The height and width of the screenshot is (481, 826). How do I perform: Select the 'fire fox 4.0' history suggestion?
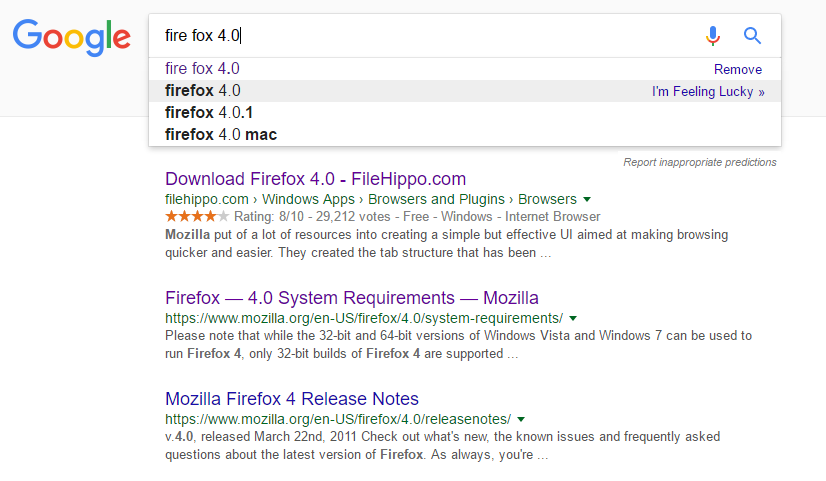tap(202, 69)
